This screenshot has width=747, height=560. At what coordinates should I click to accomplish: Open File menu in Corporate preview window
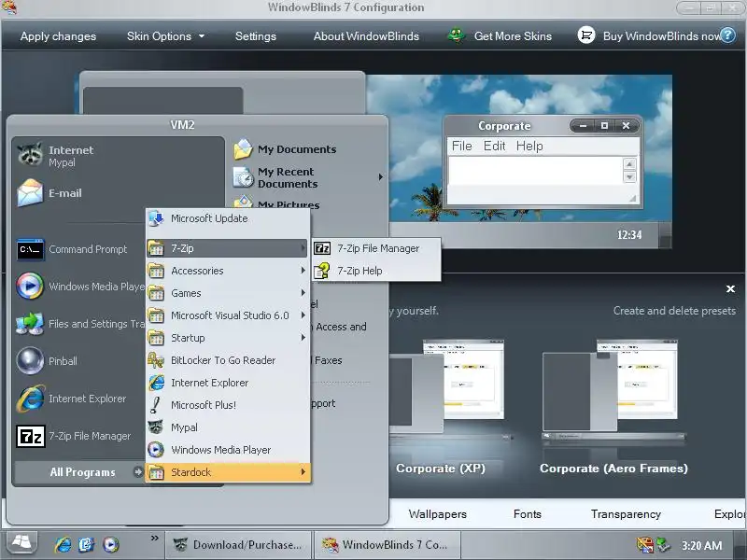pos(461,146)
